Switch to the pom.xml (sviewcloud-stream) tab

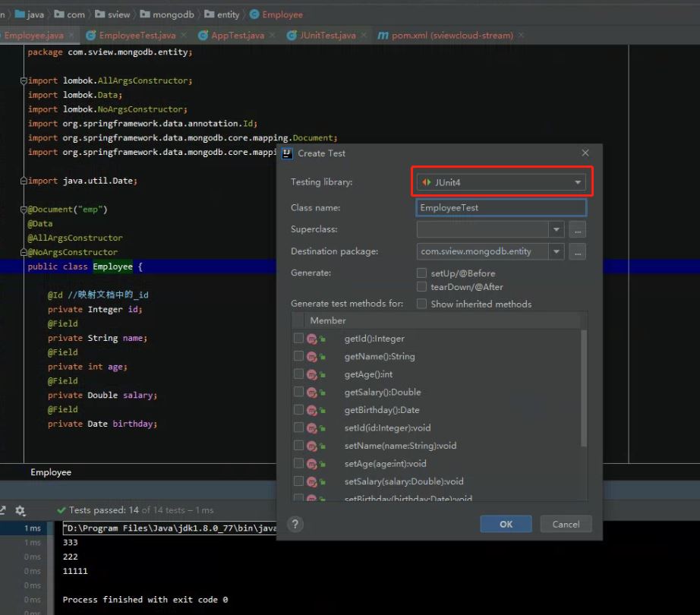[x=452, y=35]
